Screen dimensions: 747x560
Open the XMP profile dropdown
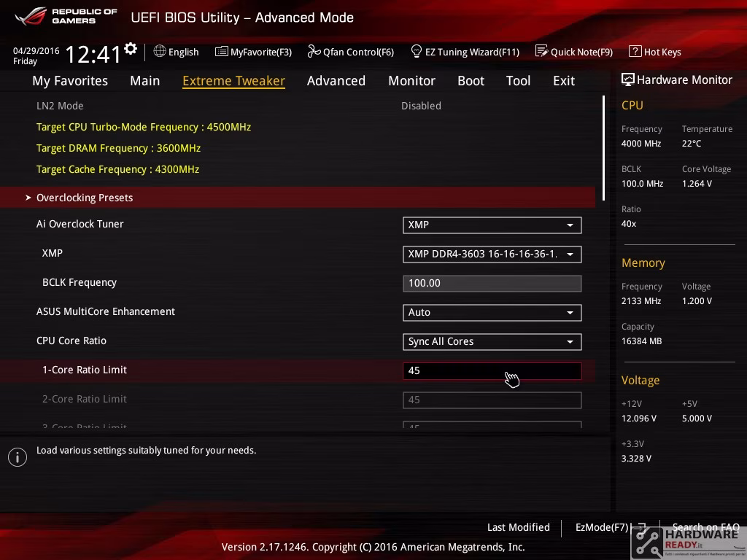click(x=492, y=254)
